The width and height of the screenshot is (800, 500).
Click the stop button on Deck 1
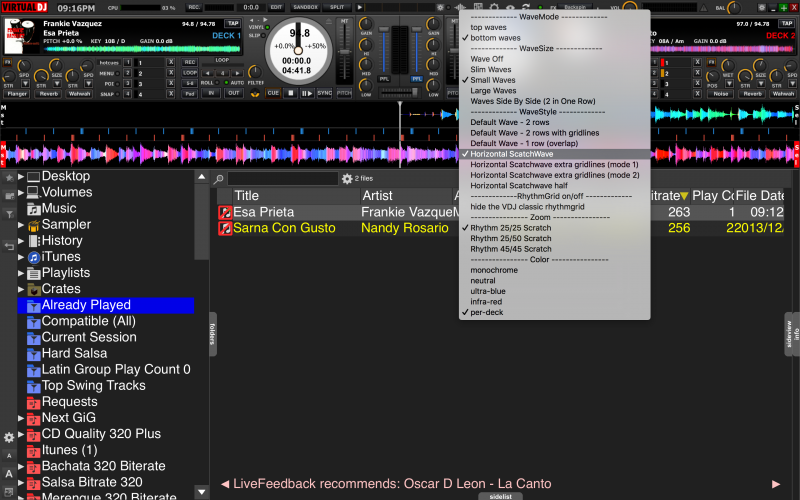290,93
